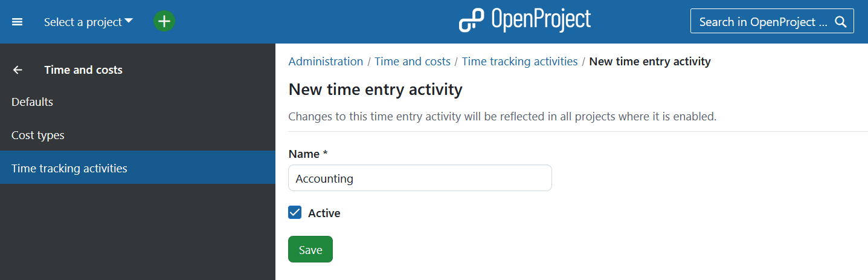868x280 pixels.
Task: Click the back arrow in the sidebar
Action: pos(18,70)
